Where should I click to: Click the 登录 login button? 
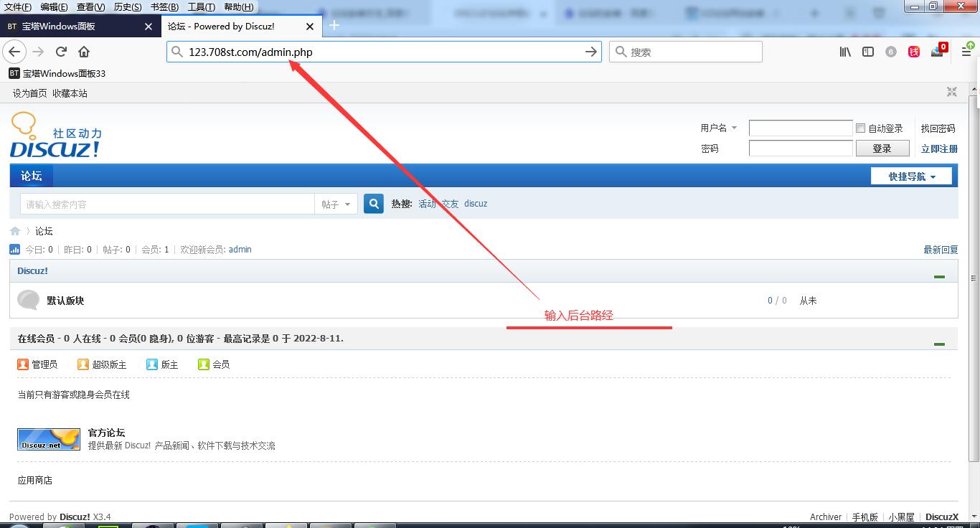click(x=882, y=148)
